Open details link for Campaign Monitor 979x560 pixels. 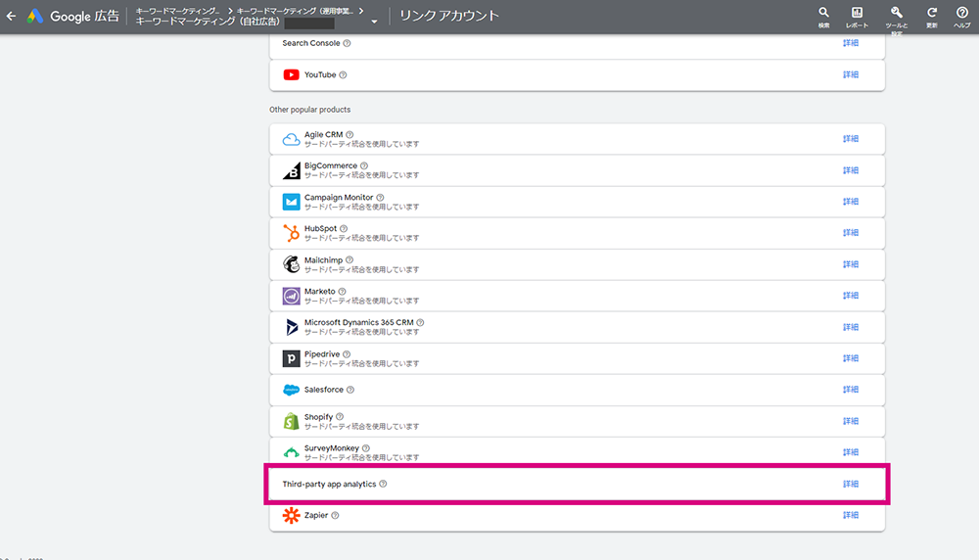(851, 202)
